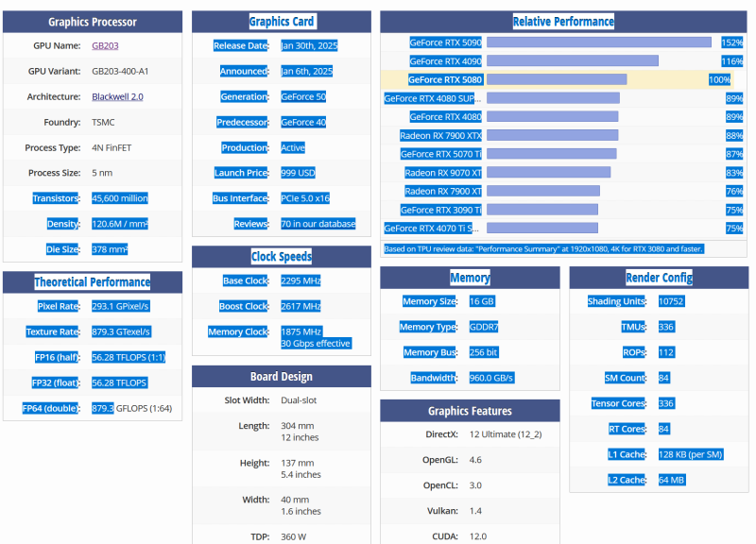Click the FP64 '879.3 GFLOPS (1:64)' value
The height and width of the screenshot is (544, 756).
(131, 409)
